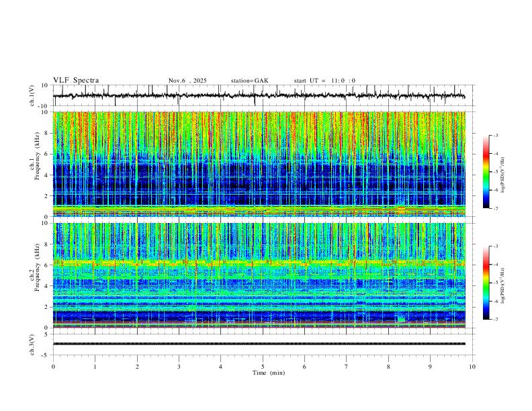This screenshot has width=532, height=411.
Task: Click the upper color scale bar for ch.1
Action: 486,172
